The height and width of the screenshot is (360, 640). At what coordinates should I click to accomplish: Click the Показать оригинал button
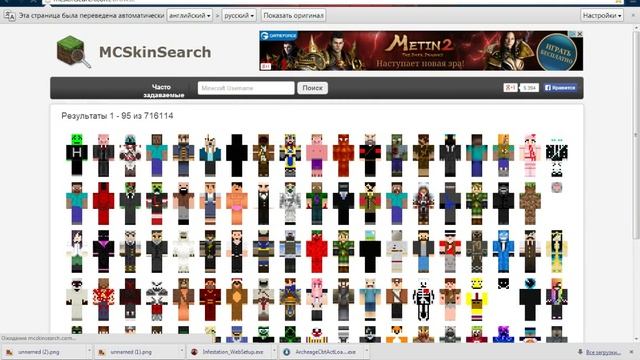click(x=293, y=16)
